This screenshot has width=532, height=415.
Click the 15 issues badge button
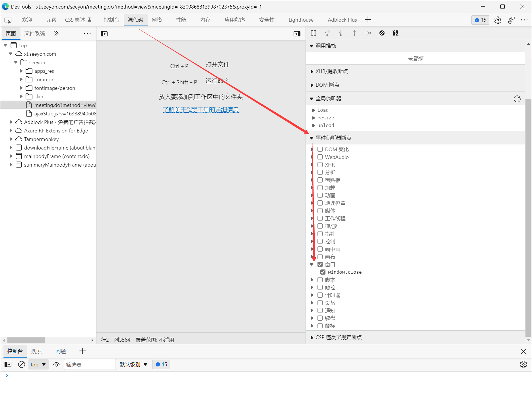(480, 20)
